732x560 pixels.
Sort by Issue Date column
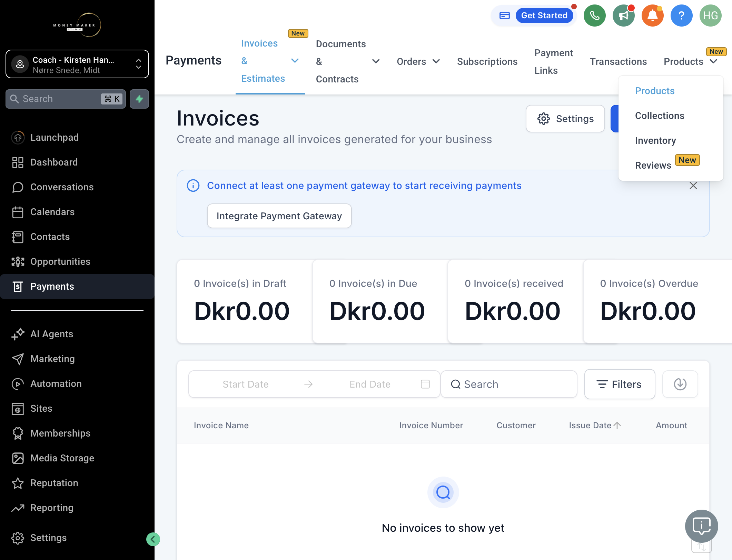tap(595, 425)
